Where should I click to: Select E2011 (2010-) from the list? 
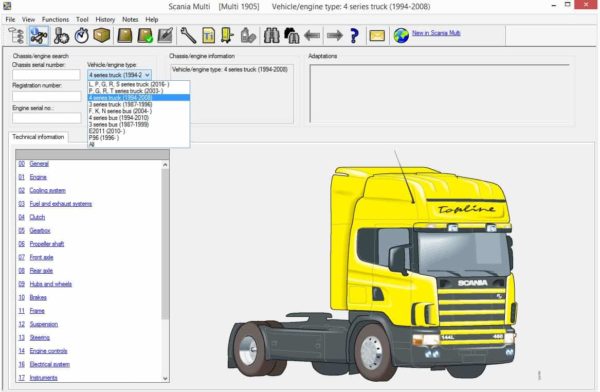pyautogui.click(x=139, y=131)
